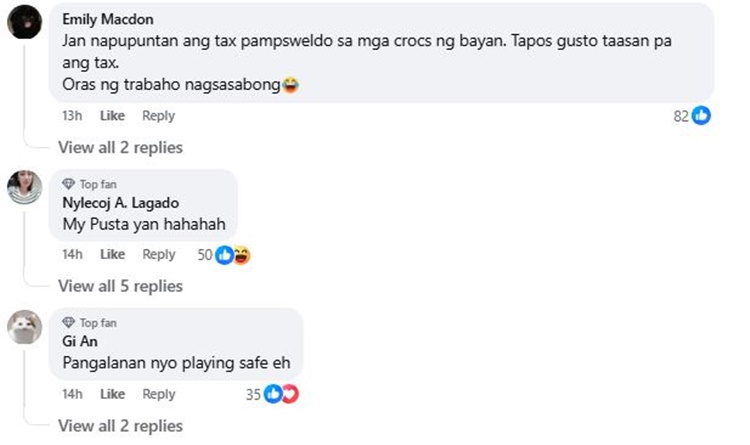This screenshot has width=750, height=445.
Task: Like Nylecoj A. Lagado's comment
Action: [112, 255]
